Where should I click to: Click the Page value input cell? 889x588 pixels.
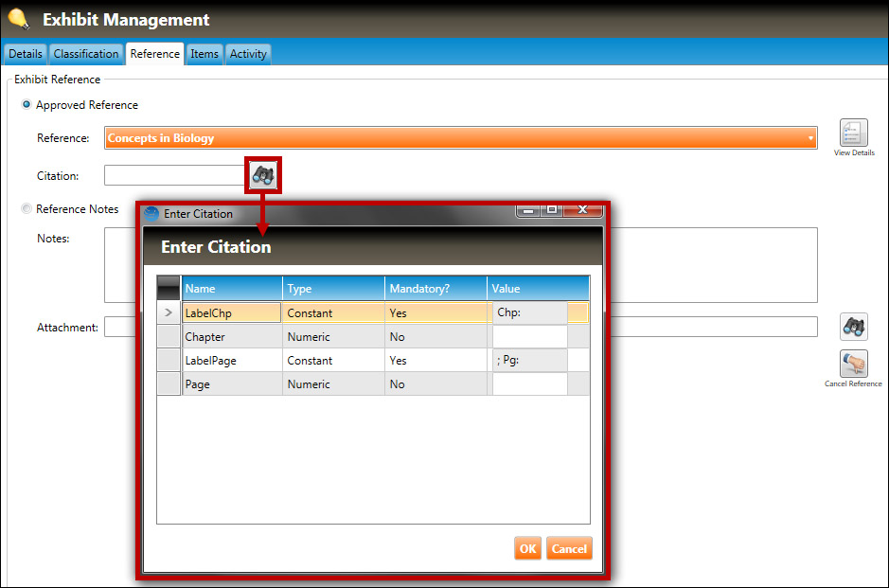[529, 384]
